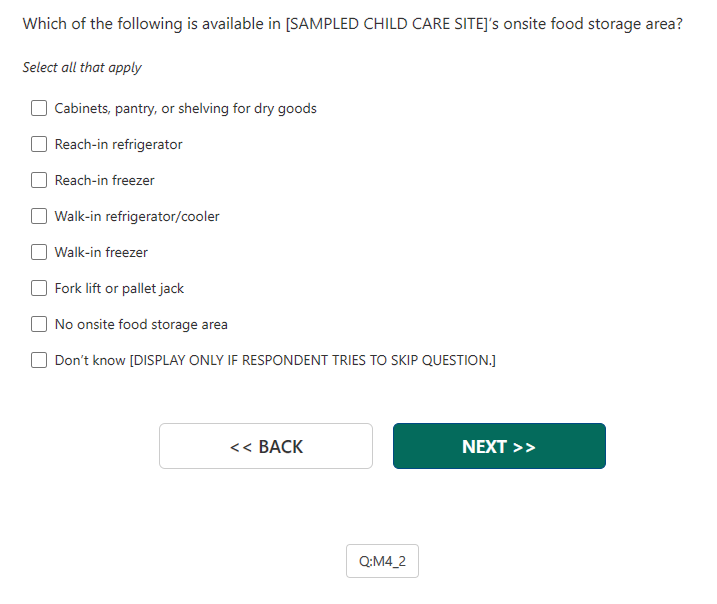This screenshot has height=604, width=717.
Task: Click the NEXT >> button
Action: pos(499,446)
